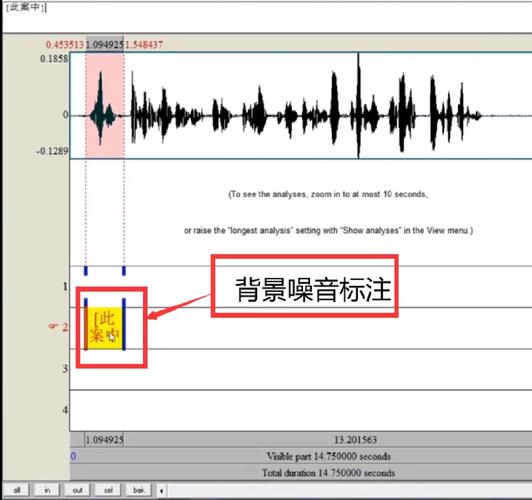Click the left boundary marker above tier 1
Viewport: 532px width, 500px height.
tap(86, 271)
